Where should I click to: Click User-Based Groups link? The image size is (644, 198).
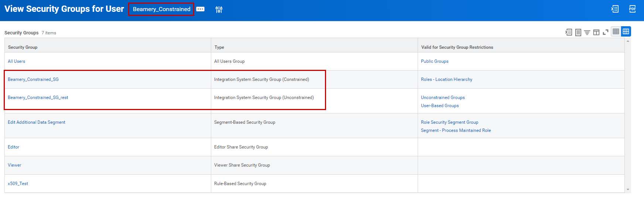(440, 106)
